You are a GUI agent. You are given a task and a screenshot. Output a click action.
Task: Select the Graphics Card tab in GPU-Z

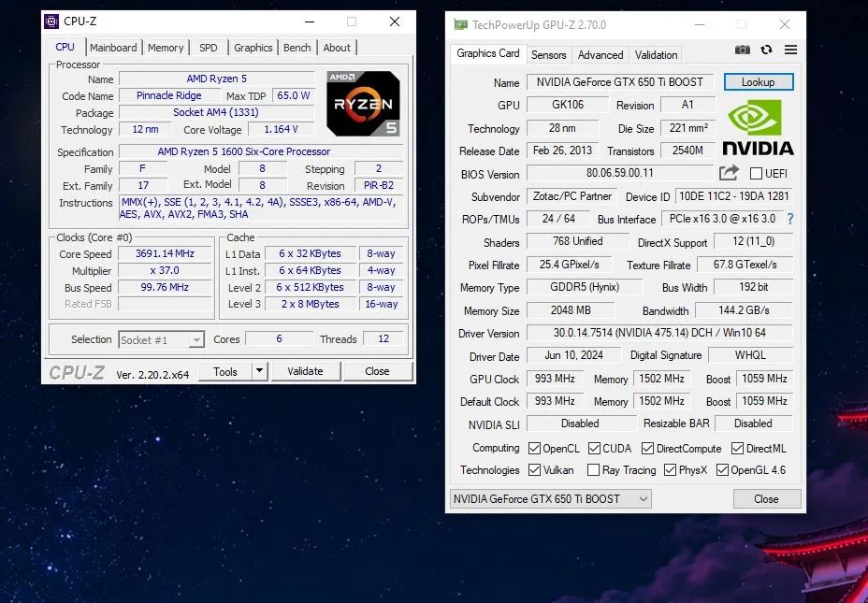coord(487,53)
